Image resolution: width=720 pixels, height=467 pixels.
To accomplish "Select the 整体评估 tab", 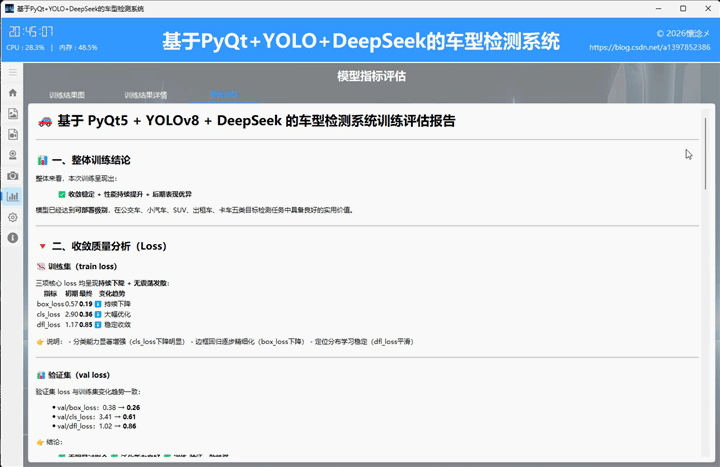I will click(x=224, y=95).
